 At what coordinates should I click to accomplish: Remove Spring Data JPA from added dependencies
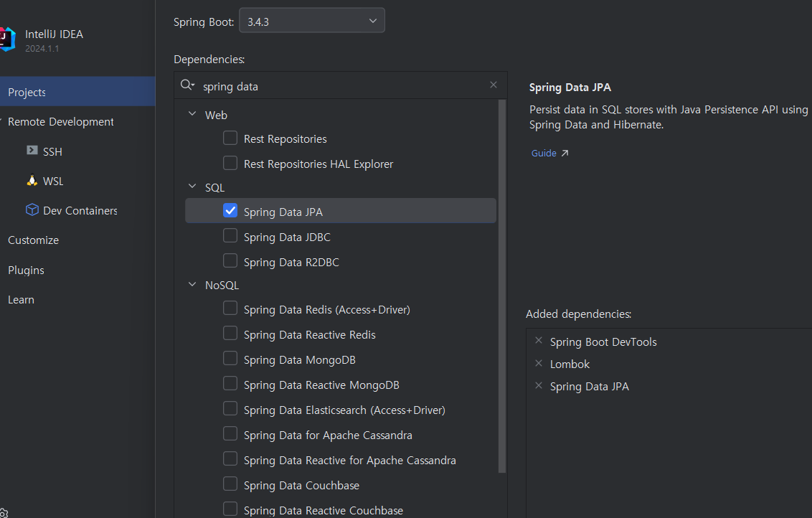[539, 385]
